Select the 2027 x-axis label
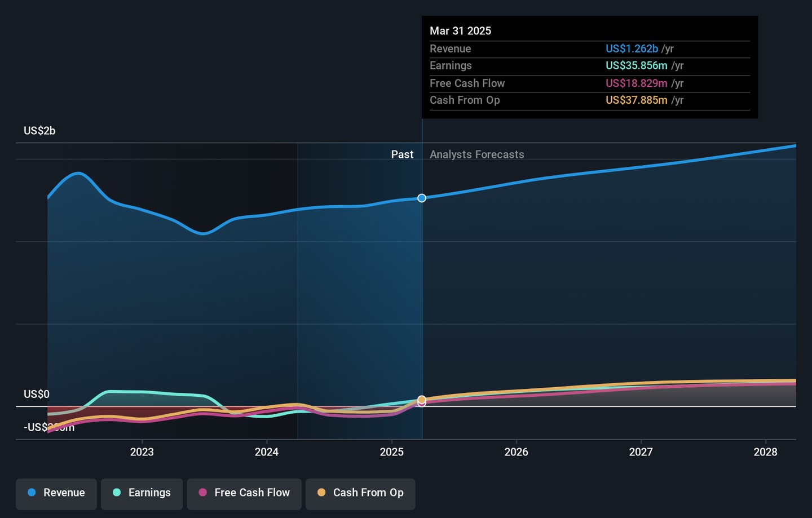 641,452
